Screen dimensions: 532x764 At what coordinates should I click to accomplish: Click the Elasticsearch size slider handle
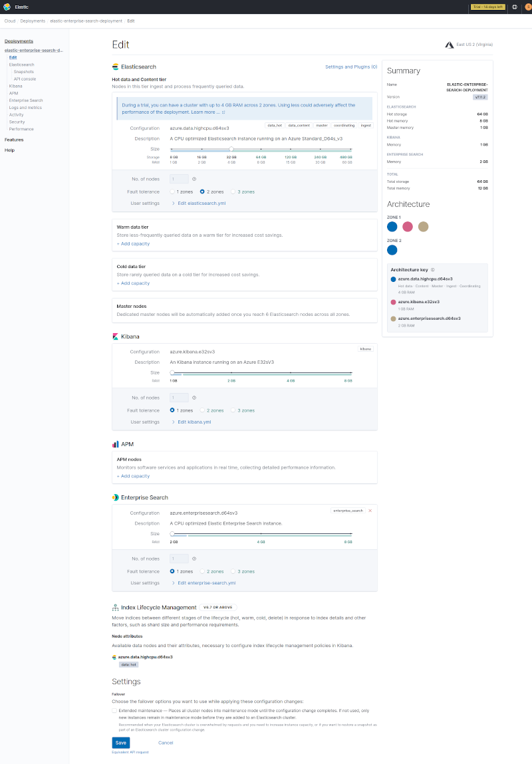coord(231,150)
